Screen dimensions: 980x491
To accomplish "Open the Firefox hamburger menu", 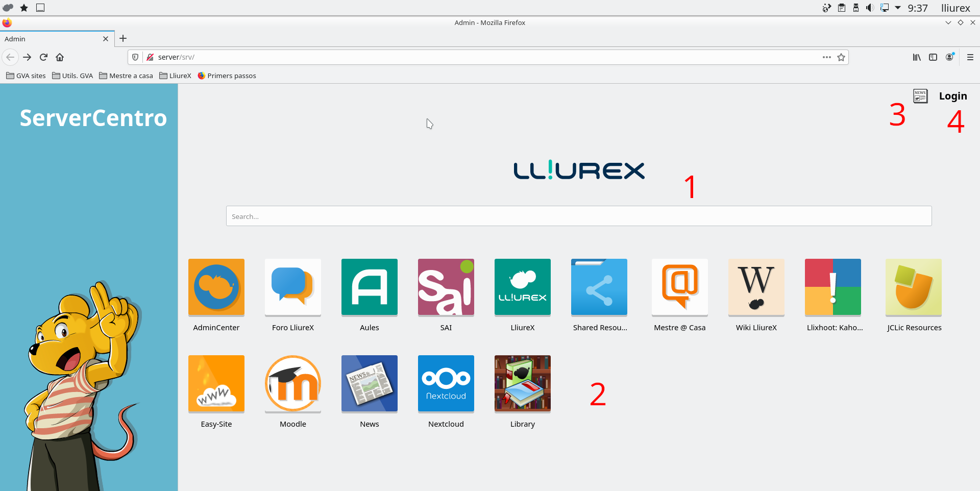I will pos(970,57).
